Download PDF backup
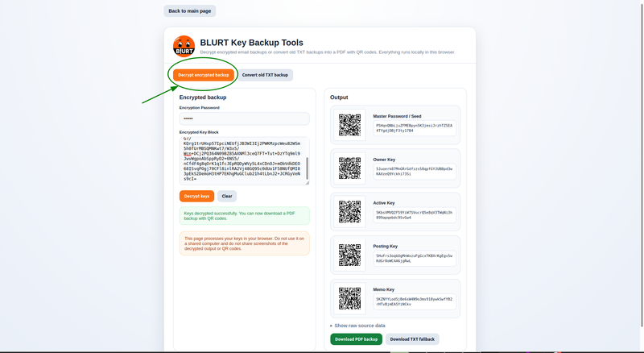The height and width of the screenshot is (353, 644). pyautogui.click(x=356, y=339)
